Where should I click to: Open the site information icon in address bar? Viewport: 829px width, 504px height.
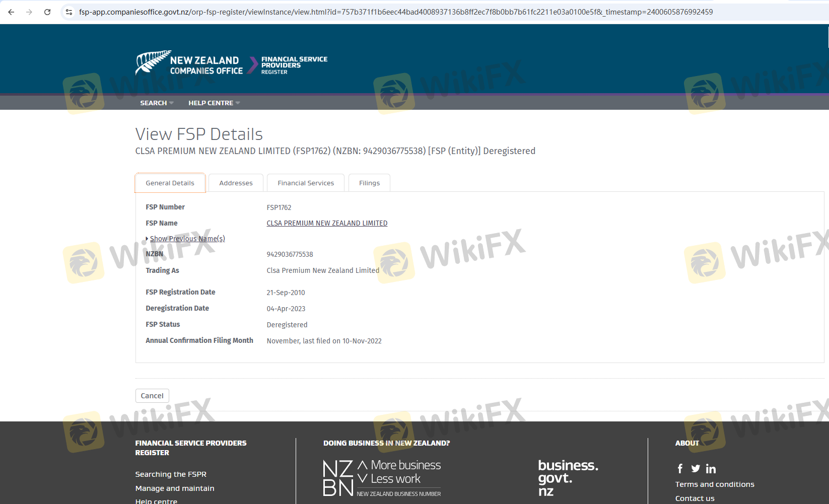point(69,12)
